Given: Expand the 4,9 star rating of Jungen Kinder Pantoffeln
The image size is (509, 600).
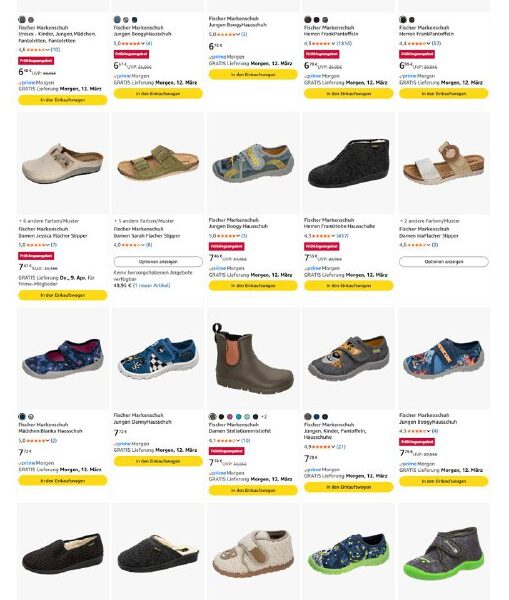Looking at the screenshot, I should click(333, 447).
